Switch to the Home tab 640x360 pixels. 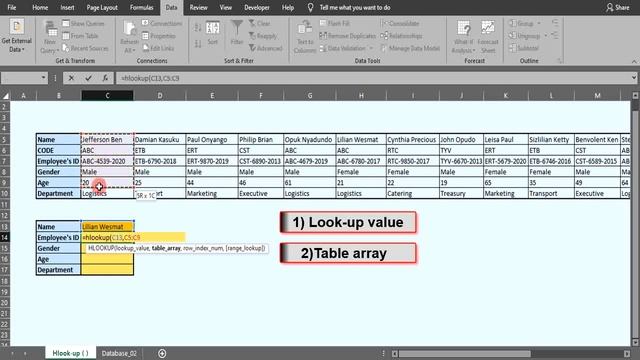[40, 7]
